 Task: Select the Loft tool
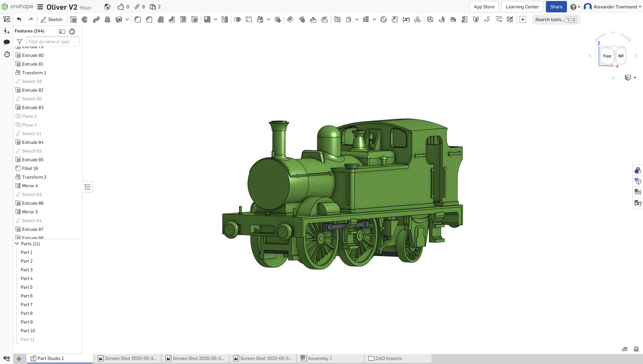(x=108, y=20)
